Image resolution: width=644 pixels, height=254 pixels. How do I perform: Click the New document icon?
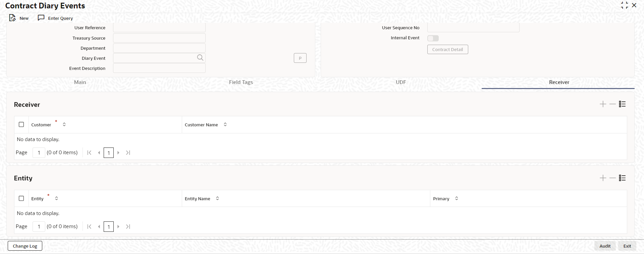[12, 18]
